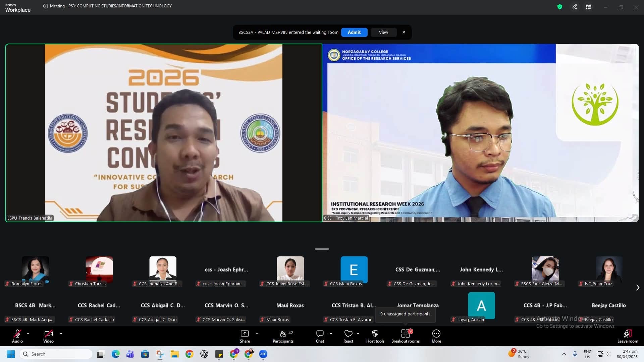
Task: Open the Chat panel
Action: pyautogui.click(x=320, y=336)
